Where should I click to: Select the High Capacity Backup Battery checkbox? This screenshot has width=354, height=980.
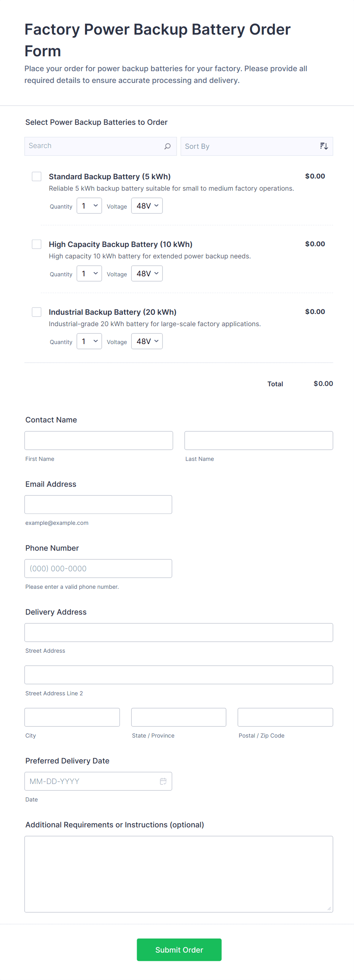point(37,244)
